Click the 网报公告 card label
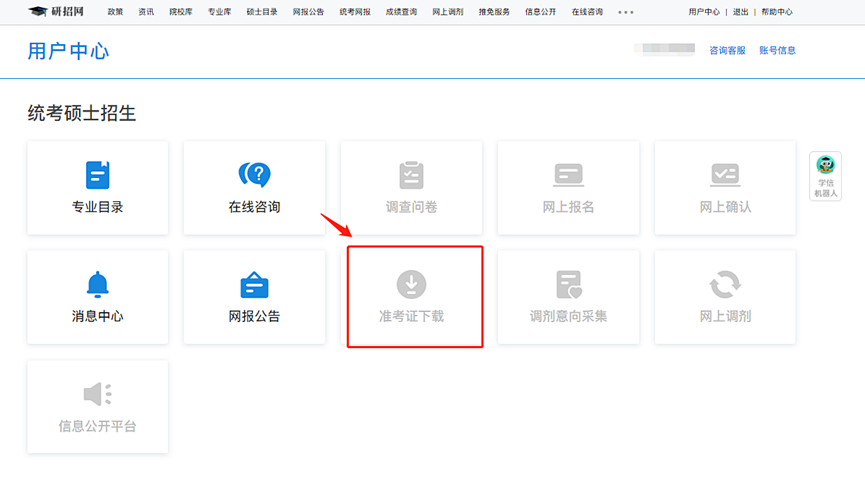 pos(254,316)
